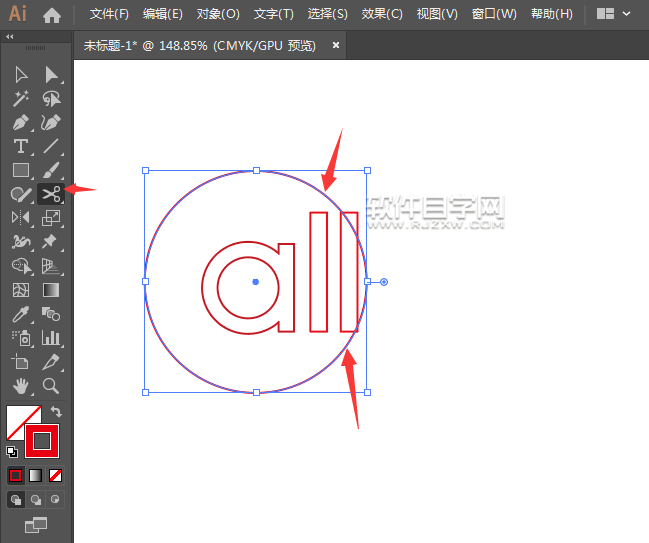The height and width of the screenshot is (543, 649).
Task: Open the 帮助(H) menu
Action: click(552, 14)
